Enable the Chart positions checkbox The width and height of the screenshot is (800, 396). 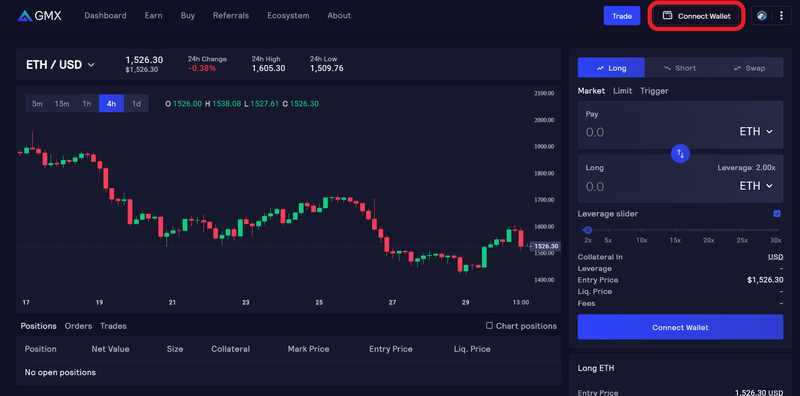(x=489, y=326)
